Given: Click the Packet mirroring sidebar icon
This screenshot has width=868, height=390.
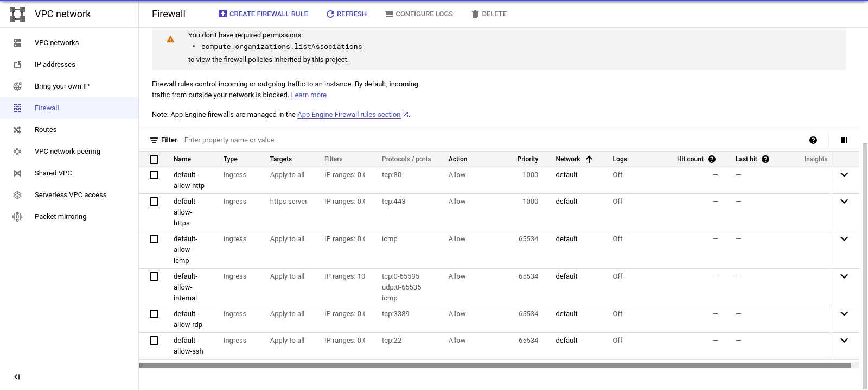Looking at the screenshot, I should coord(17,217).
